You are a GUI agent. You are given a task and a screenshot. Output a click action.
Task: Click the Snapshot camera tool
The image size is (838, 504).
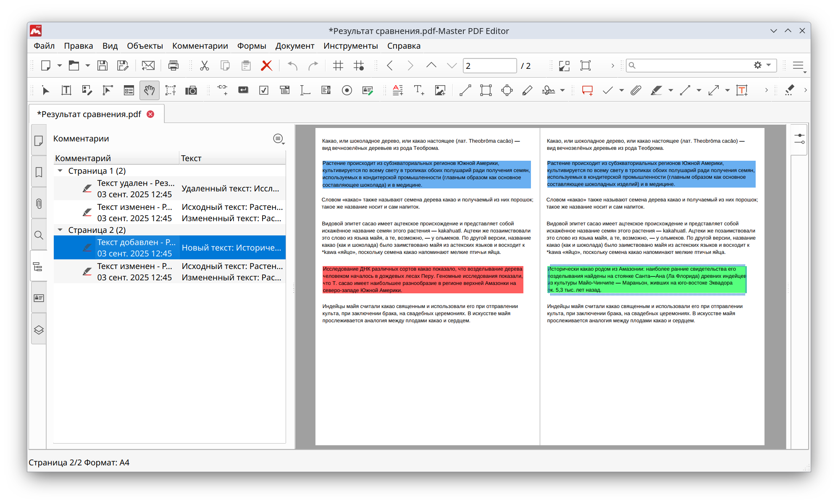(x=191, y=90)
